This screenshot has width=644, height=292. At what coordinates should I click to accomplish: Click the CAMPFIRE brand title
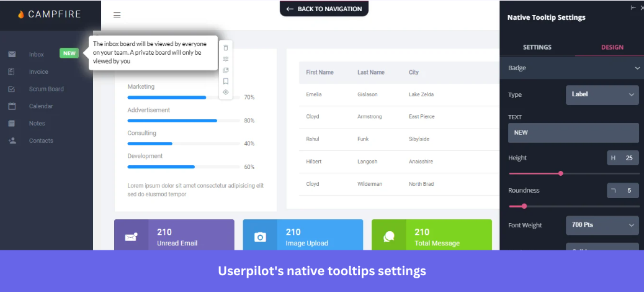click(x=55, y=14)
